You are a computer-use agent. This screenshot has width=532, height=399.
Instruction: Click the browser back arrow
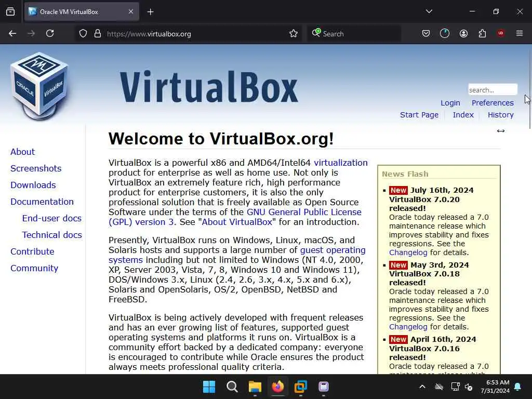tap(12, 33)
